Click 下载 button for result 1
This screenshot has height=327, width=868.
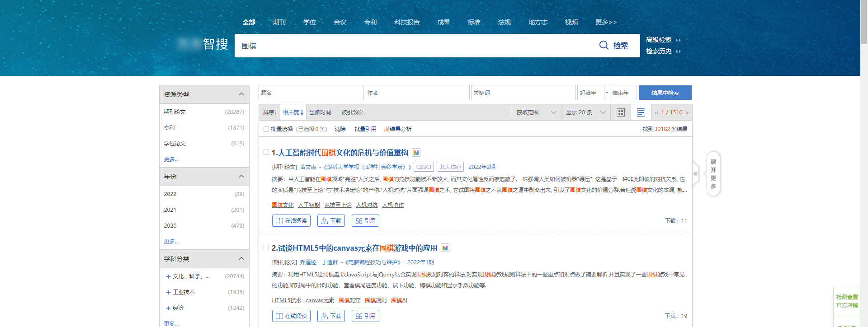331,220
